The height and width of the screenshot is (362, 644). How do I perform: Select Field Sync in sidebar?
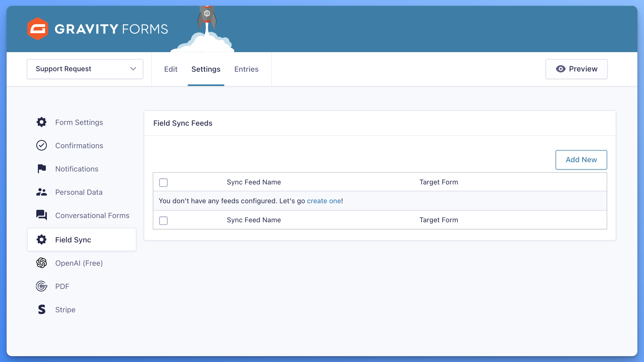[x=82, y=239]
